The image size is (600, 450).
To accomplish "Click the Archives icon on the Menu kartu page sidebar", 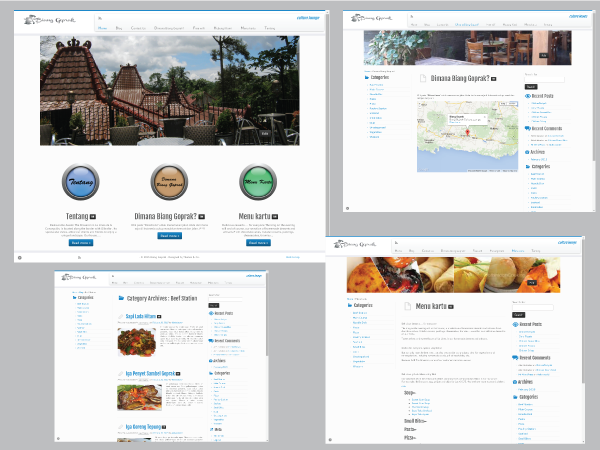I will (x=515, y=382).
